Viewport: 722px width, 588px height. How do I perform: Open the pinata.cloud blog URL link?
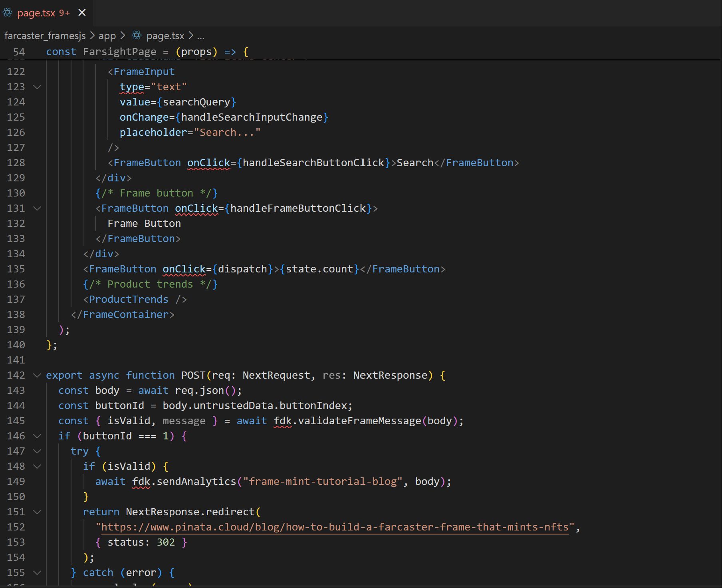(335, 527)
